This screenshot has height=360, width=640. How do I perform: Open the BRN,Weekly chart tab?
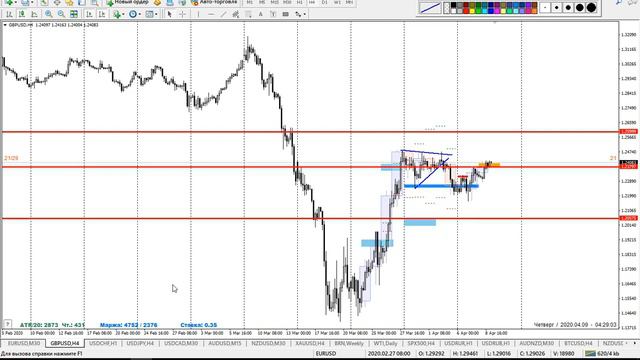click(x=349, y=343)
